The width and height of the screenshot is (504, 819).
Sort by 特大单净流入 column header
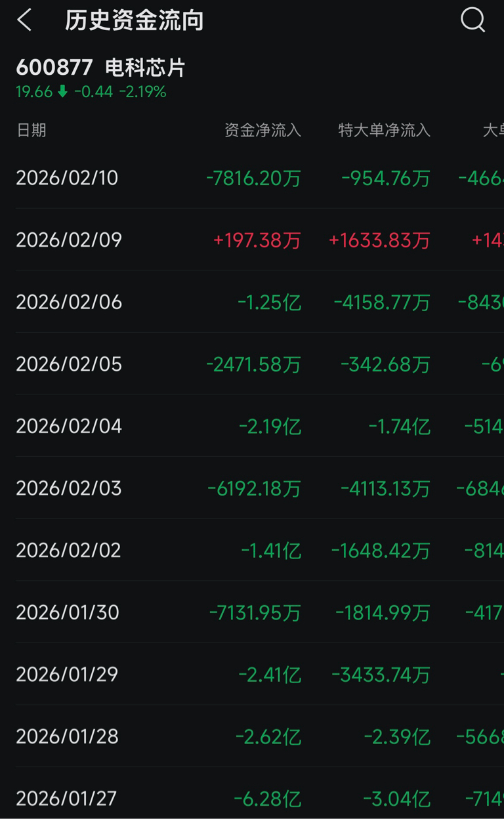click(384, 130)
